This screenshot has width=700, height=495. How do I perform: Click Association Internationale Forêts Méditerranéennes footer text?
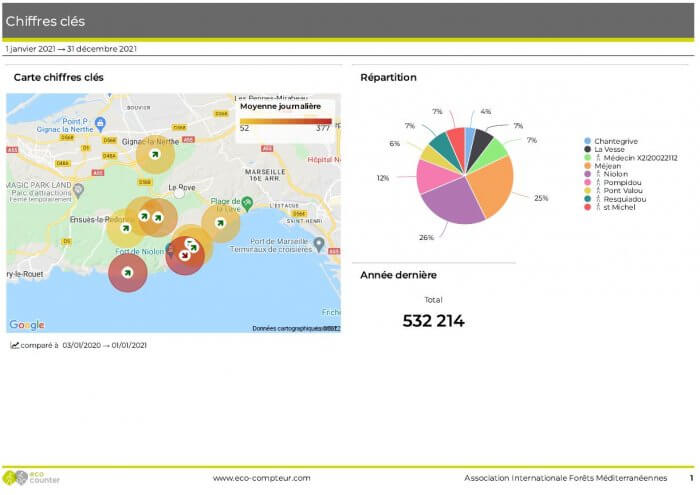[566, 478]
